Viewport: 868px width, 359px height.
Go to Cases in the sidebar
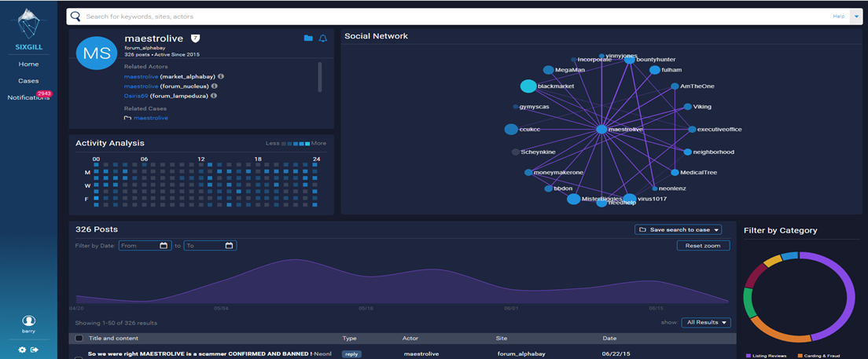click(x=28, y=81)
